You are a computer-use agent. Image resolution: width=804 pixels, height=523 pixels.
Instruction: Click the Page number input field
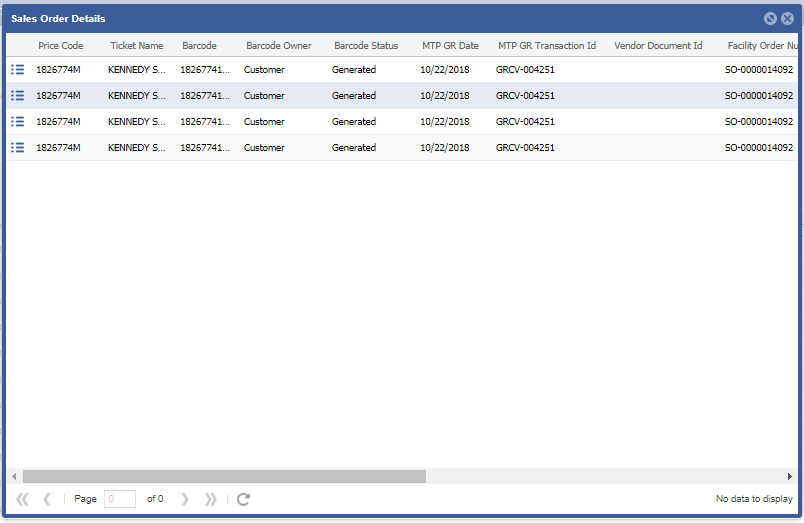tap(120, 499)
